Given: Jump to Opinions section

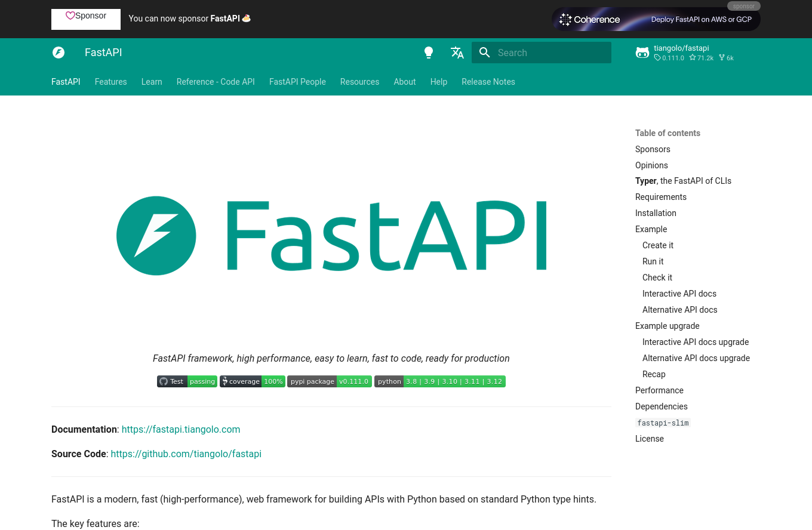Looking at the screenshot, I should 651,165.
